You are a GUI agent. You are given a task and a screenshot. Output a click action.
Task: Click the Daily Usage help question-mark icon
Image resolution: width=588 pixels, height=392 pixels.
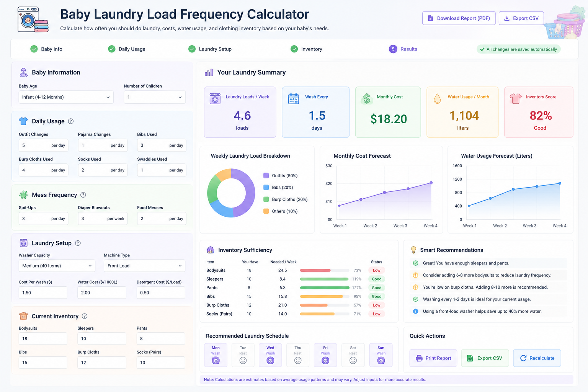pyautogui.click(x=70, y=121)
